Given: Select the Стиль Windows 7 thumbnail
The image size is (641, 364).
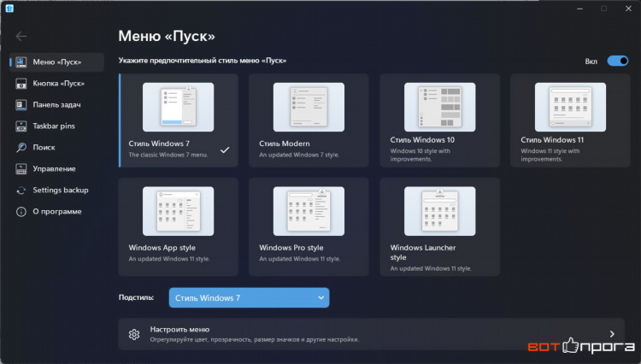Looking at the screenshot, I should click(x=179, y=107).
